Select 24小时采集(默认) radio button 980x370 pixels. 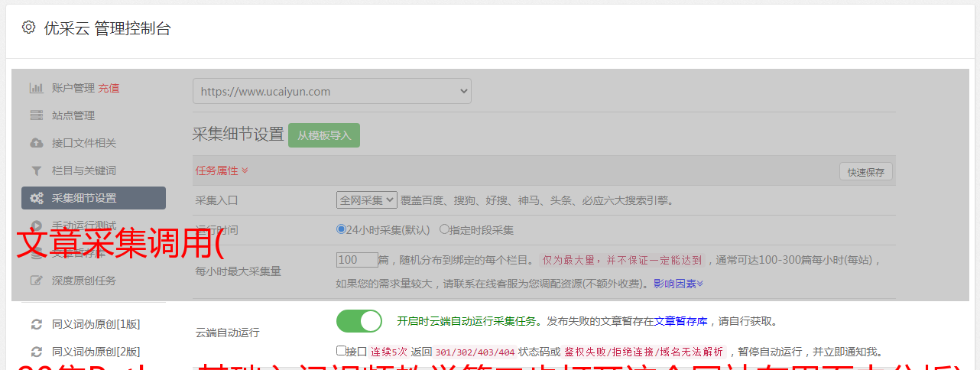(342, 229)
